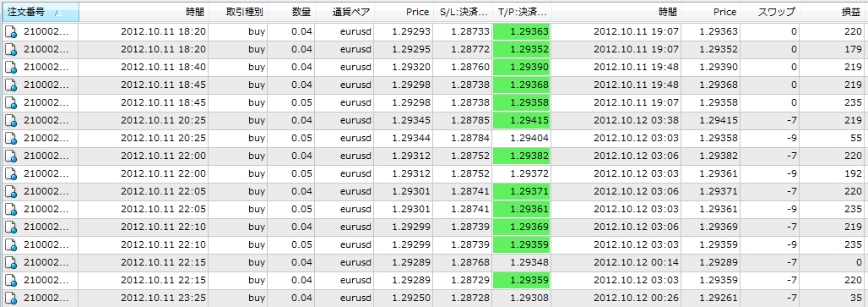Select S/L value 1.28760
Image resolution: width=868 pixels, height=307 pixels.
click(470, 68)
